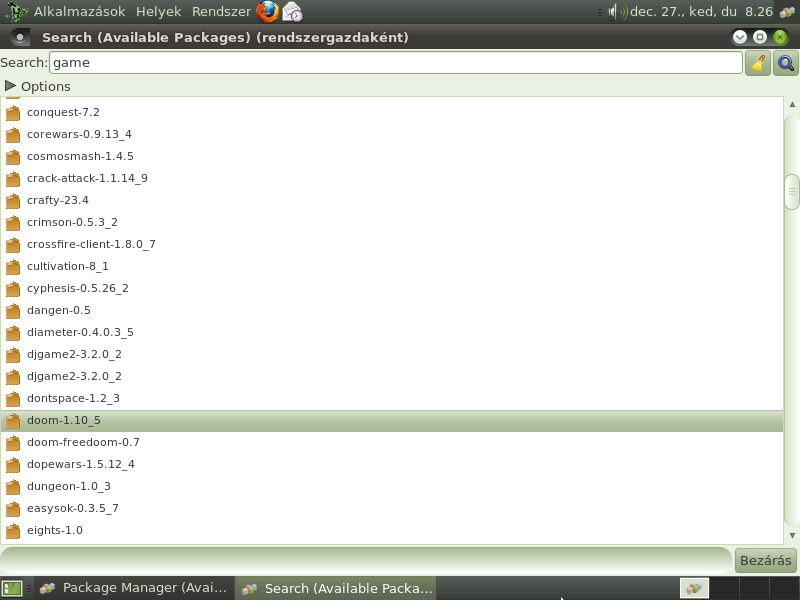The image size is (800, 600).
Task: Select easysok-0.3.5_7 package name
Action: tap(72, 508)
